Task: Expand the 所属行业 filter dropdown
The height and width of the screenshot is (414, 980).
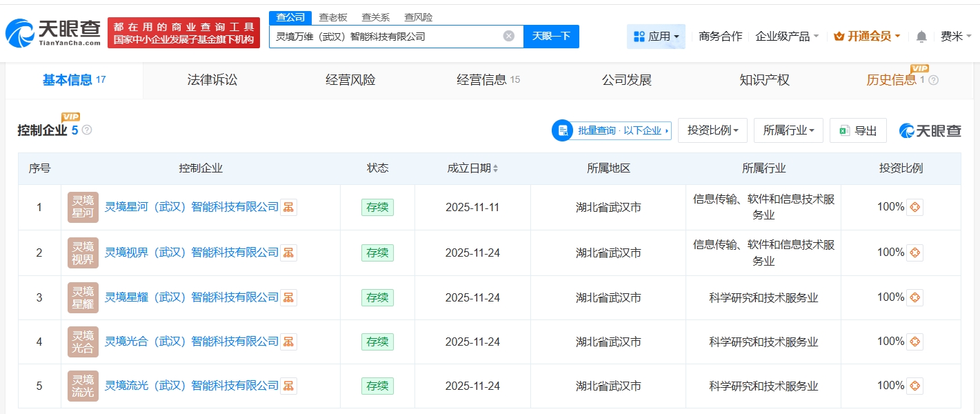Action: (788, 130)
